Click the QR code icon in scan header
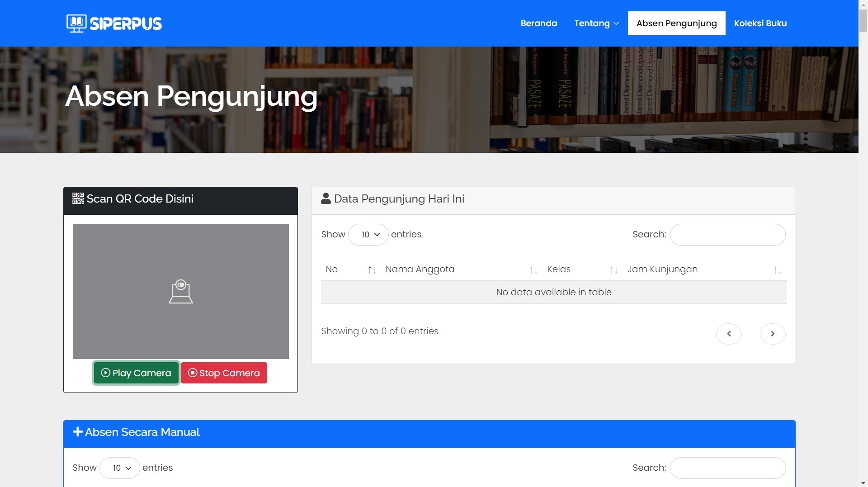 [78, 199]
